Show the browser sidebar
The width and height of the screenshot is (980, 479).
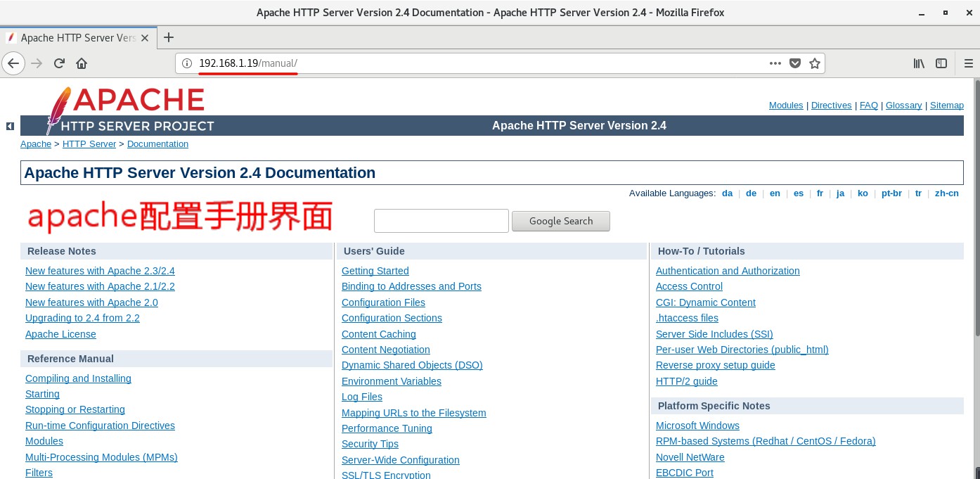941,63
